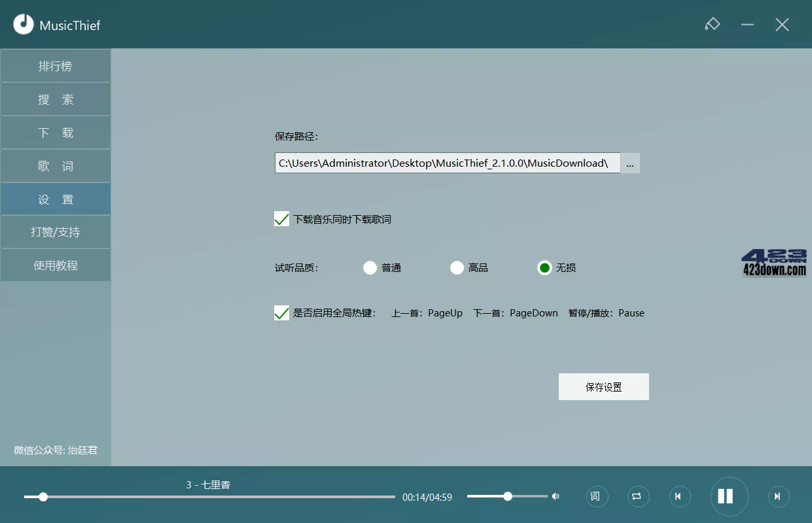Toggle the enable global hotkeys checkbox
812x523 pixels.
click(281, 312)
